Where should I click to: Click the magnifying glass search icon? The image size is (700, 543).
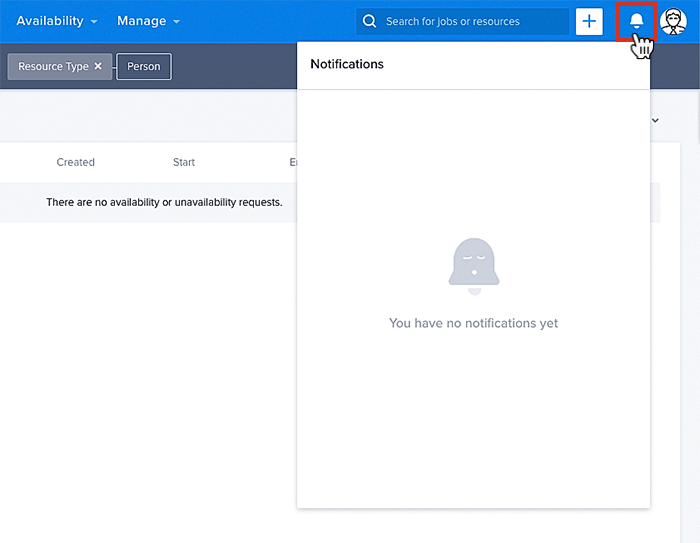click(x=370, y=21)
